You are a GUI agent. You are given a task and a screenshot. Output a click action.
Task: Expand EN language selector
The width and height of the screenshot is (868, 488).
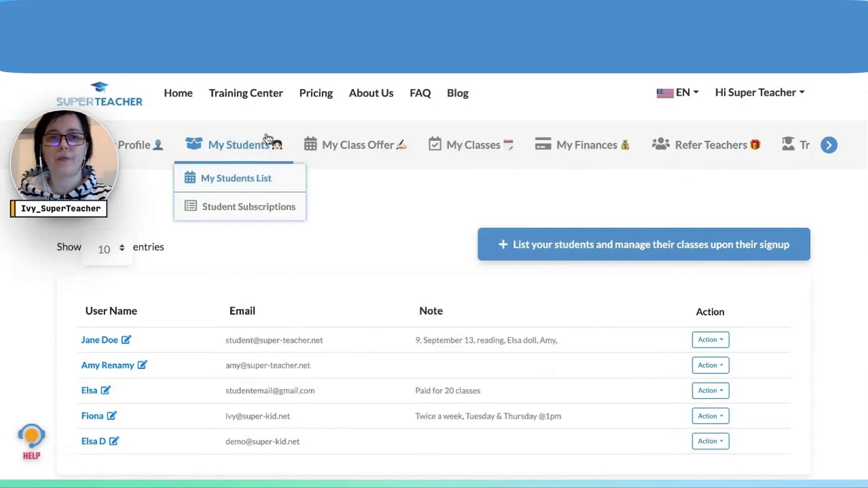coord(677,93)
